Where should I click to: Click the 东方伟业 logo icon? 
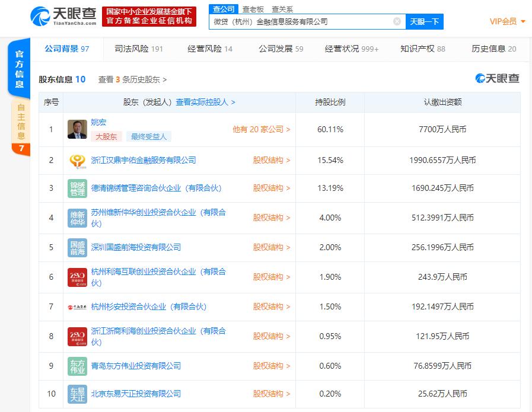[x=77, y=366]
